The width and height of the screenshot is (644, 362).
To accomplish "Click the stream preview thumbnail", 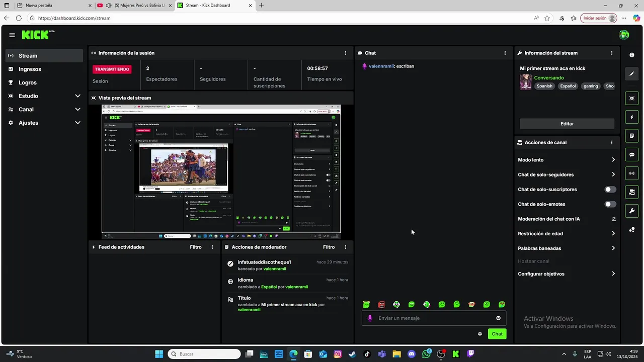I will (221, 172).
